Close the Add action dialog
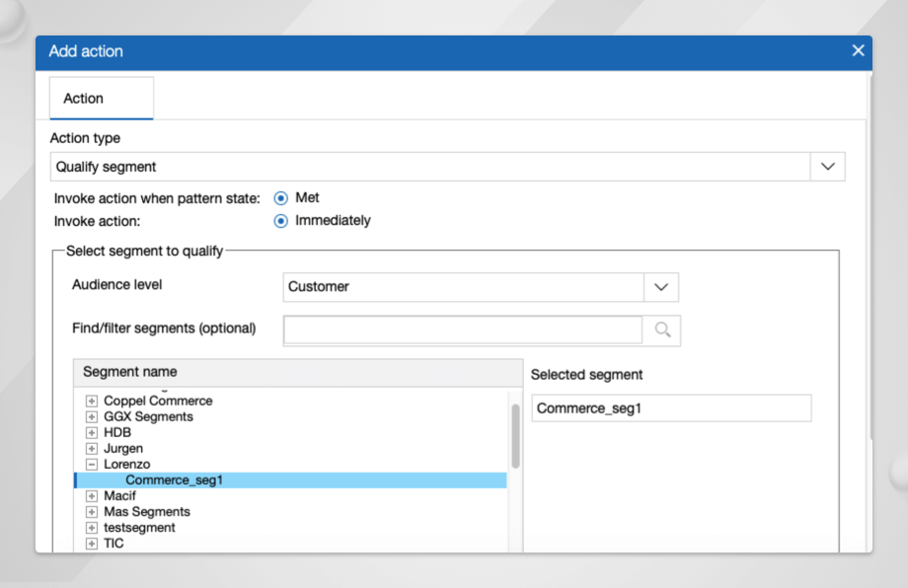The width and height of the screenshot is (908, 588). pyautogui.click(x=858, y=51)
